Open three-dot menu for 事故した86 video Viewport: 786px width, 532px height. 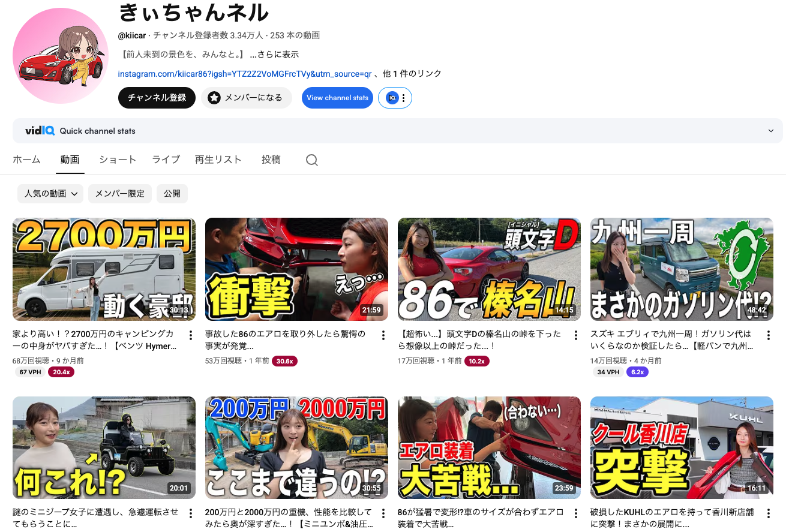(383, 335)
